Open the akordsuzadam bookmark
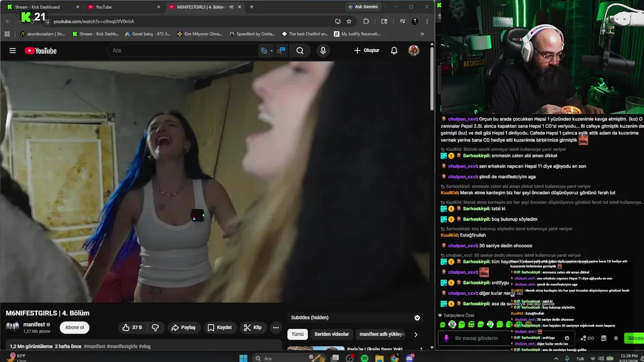The image size is (644, 362). (x=43, y=34)
